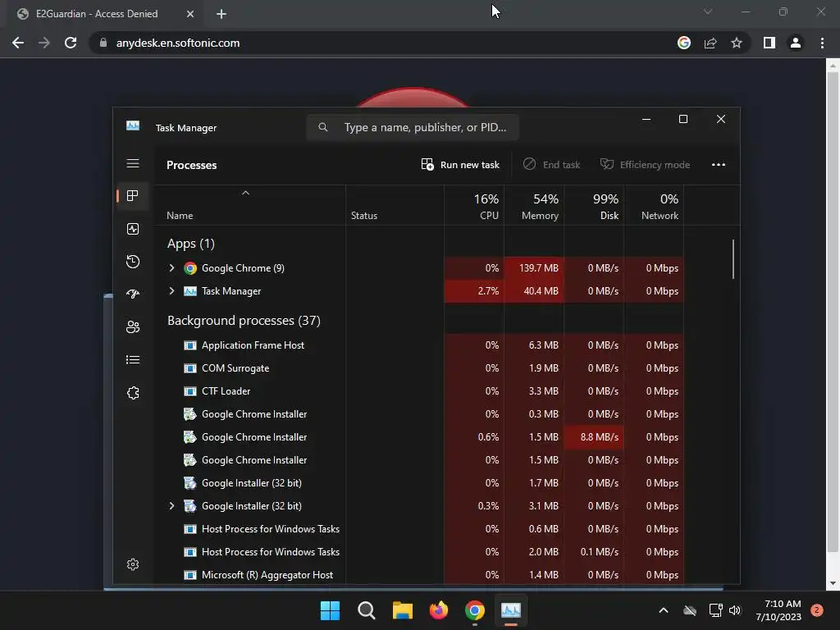840x630 pixels.
Task: Sort processes by Disk column
Action: (x=594, y=206)
